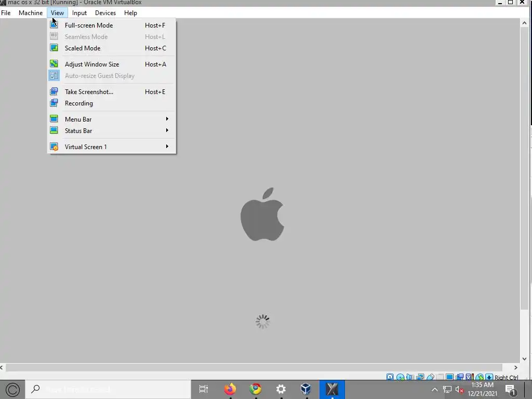Click the hard disk activity status icon
The width and height of the screenshot is (532, 399).
[x=390, y=377]
